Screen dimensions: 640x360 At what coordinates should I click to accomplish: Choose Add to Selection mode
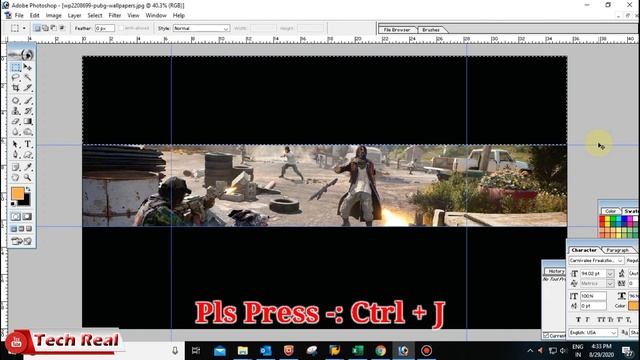click(45, 28)
